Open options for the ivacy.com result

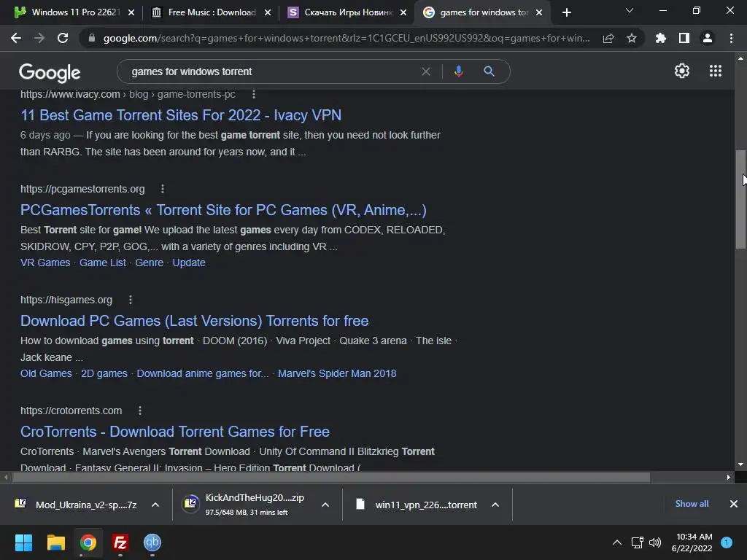pos(254,94)
